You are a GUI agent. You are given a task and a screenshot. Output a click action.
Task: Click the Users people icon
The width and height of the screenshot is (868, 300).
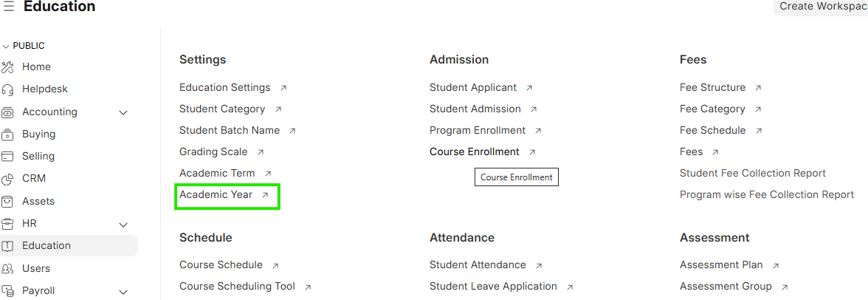click(x=8, y=268)
